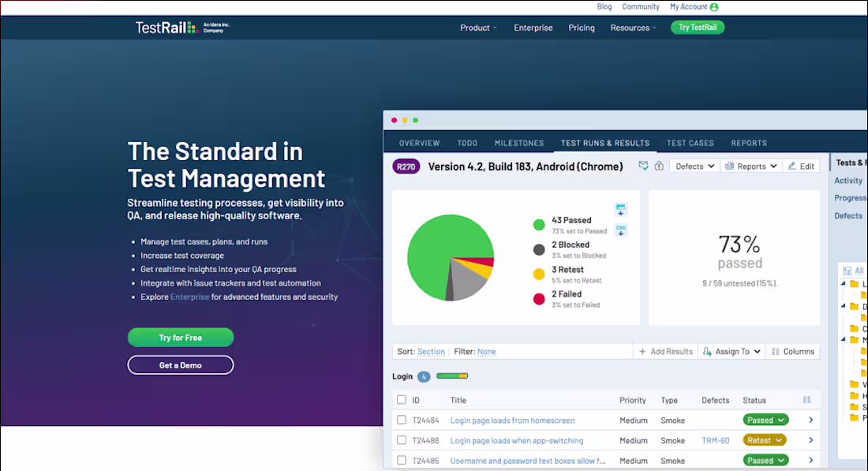This screenshot has width=868, height=471.
Task: Open the TestRail home logo
Action: pos(163,27)
